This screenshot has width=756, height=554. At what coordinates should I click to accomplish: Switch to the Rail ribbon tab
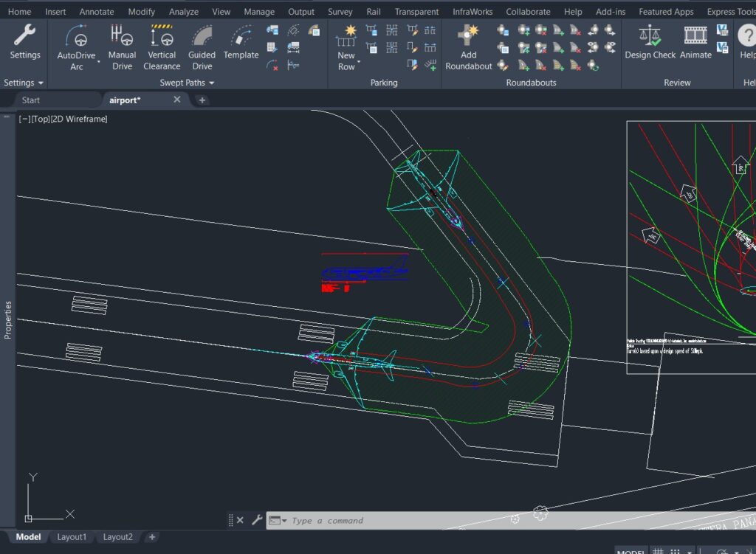click(373, 11)
